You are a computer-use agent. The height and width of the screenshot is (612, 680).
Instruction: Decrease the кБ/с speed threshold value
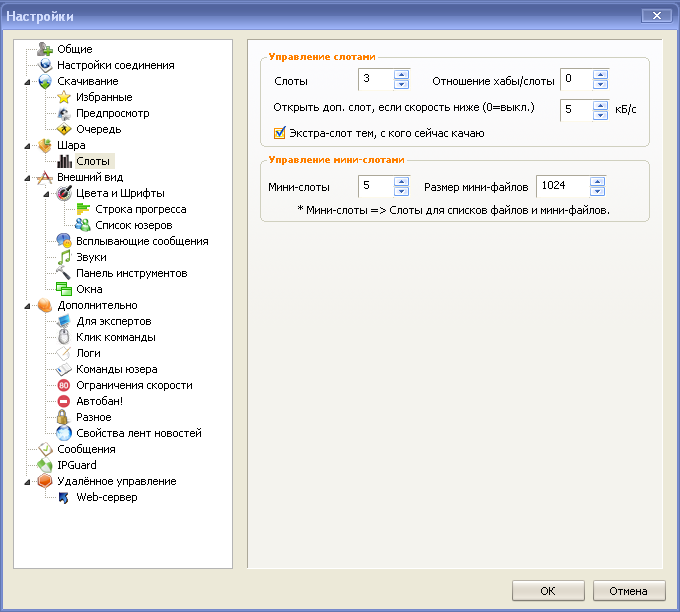tap(600, 115)
